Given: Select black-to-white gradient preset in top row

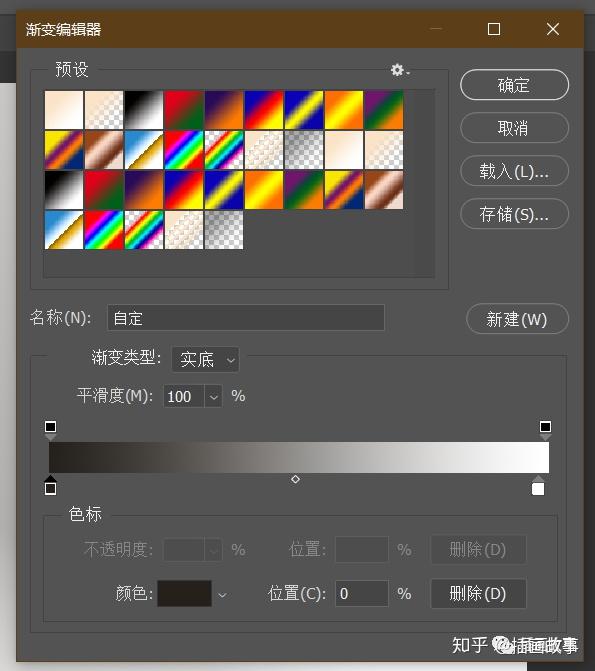Looking at the screenshot, I should tap(144, 110).
